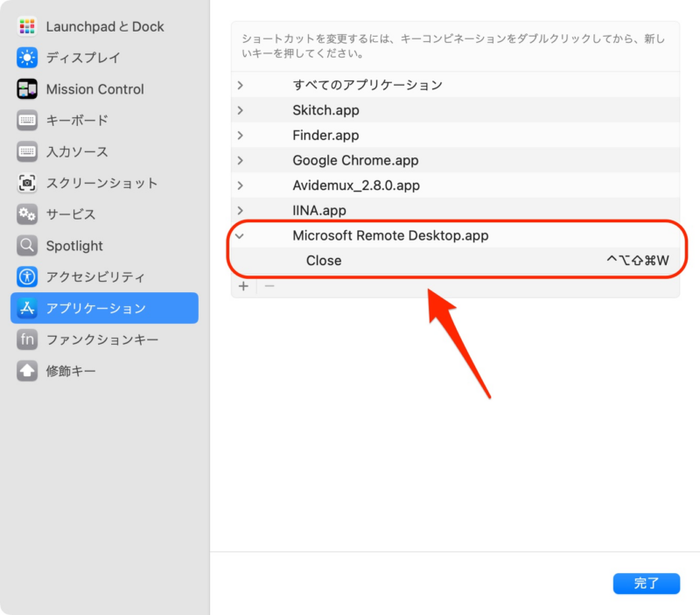Expand the Skitch.app disclosure chevron
Image resolution: width=700 pixels, height=615 pixels.
(241, 110)
